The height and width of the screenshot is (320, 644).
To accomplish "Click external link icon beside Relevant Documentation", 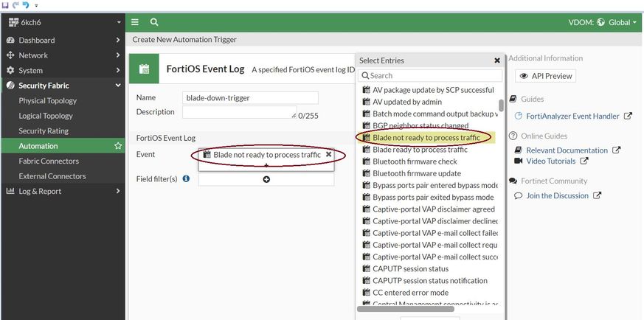I will click(616, 150).
